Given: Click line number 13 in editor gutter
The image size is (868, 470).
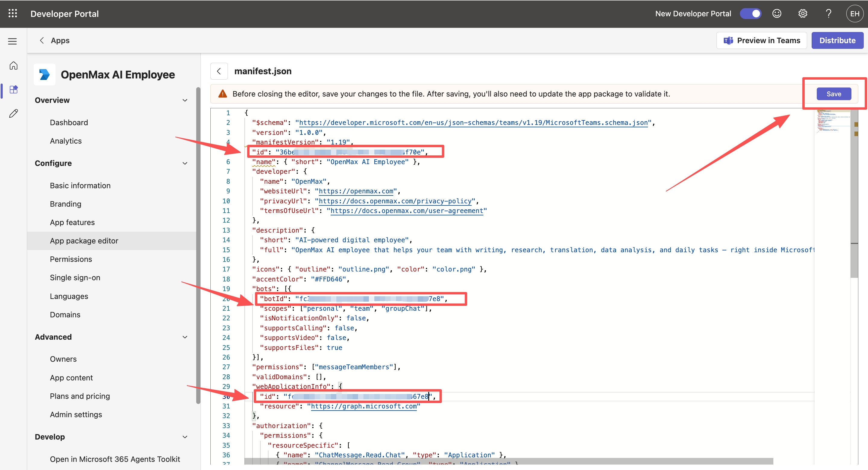Looking at the screenshot, I should (x=226, y=230).
